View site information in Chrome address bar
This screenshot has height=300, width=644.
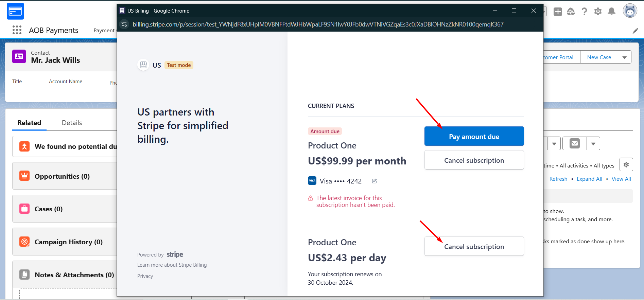coord(124,24)
